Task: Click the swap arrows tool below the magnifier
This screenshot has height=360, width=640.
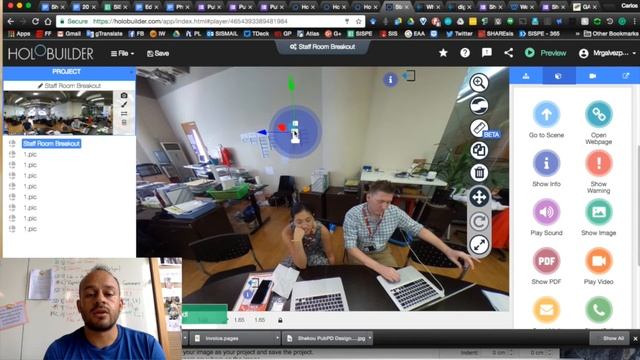Action: [x=479, y=106]
